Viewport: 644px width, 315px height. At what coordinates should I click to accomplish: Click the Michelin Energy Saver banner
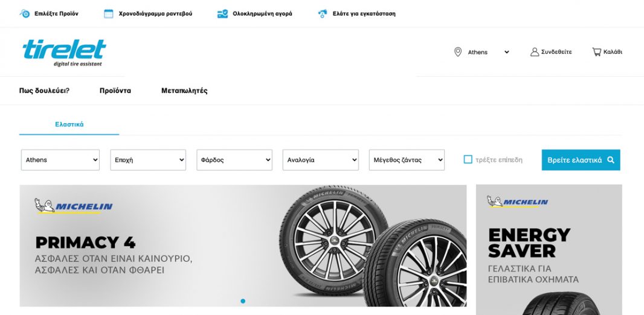(x=549, y=250)
